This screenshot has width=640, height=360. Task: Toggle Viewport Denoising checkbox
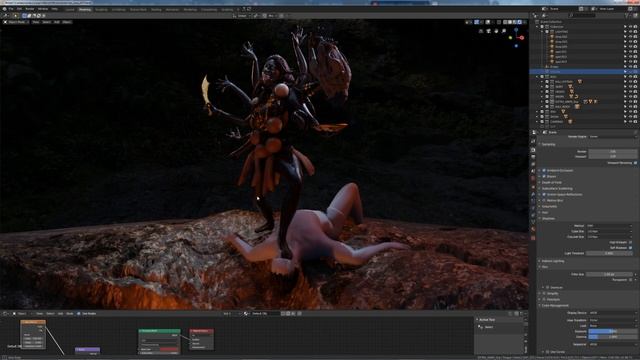tap(635, 163)
